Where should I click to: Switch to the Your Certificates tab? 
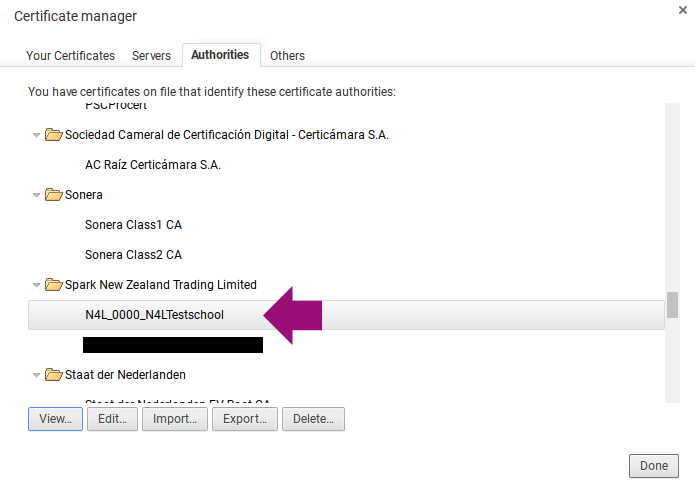coord(70,56)
